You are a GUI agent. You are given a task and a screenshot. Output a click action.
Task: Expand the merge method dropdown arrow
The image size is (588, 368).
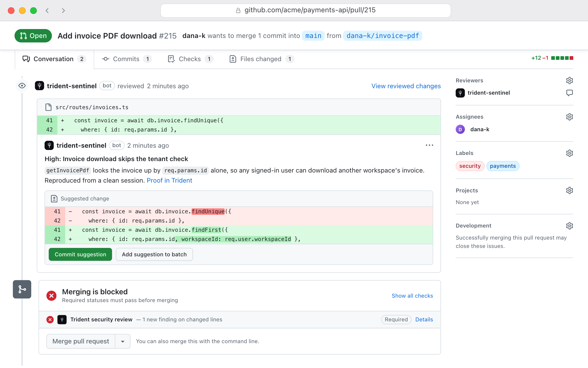click(x=122, y=341)
